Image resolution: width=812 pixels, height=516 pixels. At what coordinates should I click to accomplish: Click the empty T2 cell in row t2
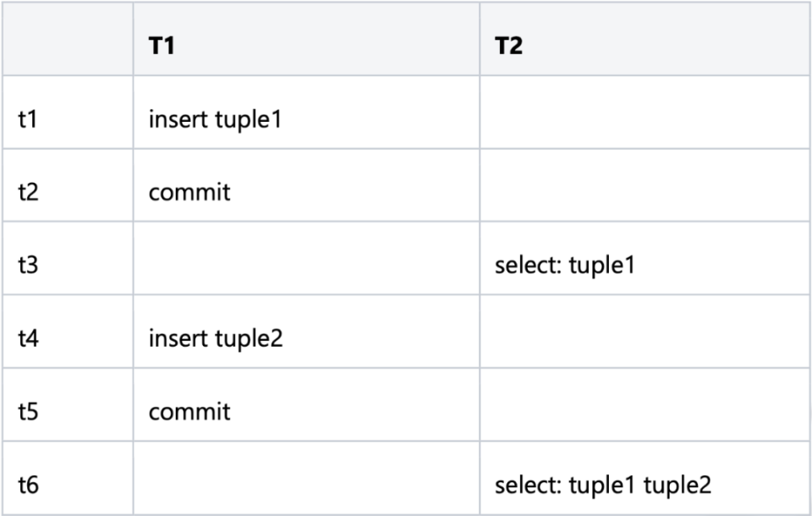pyautogui.click(x=645, y=192)
